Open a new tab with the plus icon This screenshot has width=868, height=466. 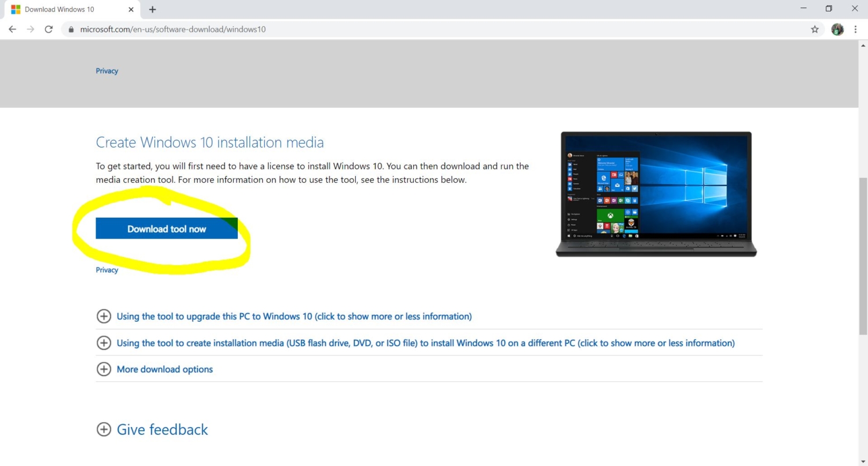(x=152, y=9)
